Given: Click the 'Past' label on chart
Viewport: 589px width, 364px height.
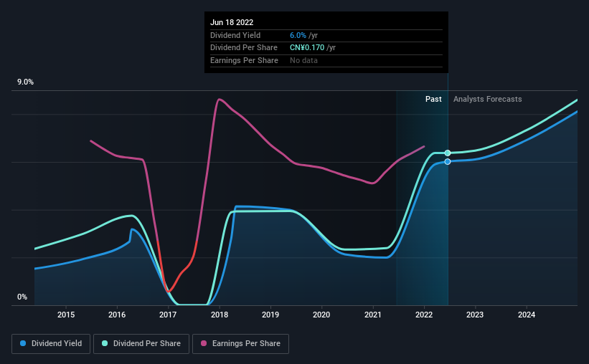Looking at the screenshot, I should [x=433, y=99].
